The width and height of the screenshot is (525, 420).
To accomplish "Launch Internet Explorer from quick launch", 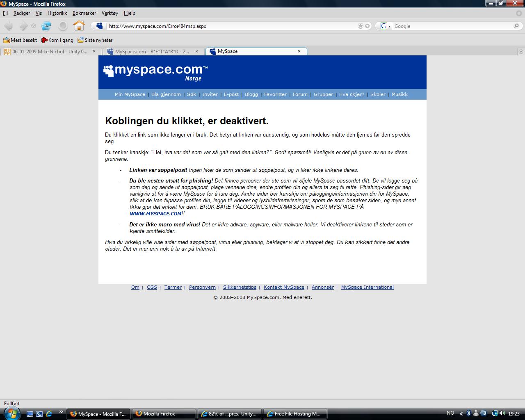I will (49, 414).
